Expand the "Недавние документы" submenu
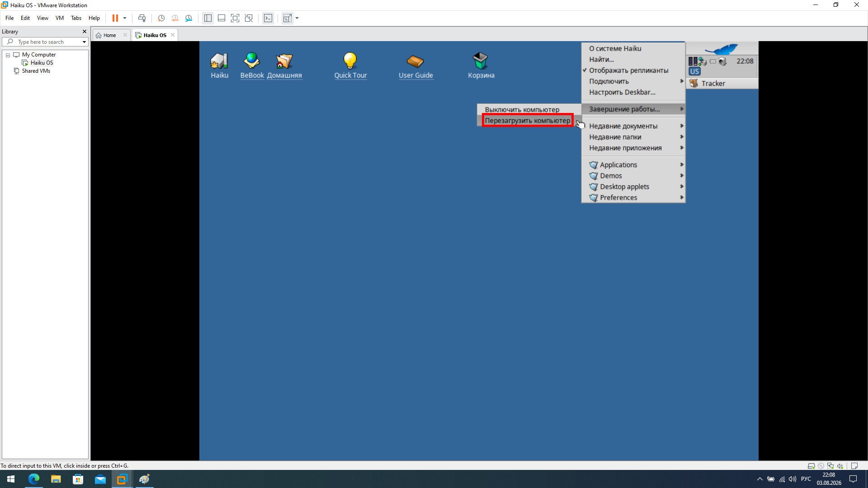 tap(633, 126)
